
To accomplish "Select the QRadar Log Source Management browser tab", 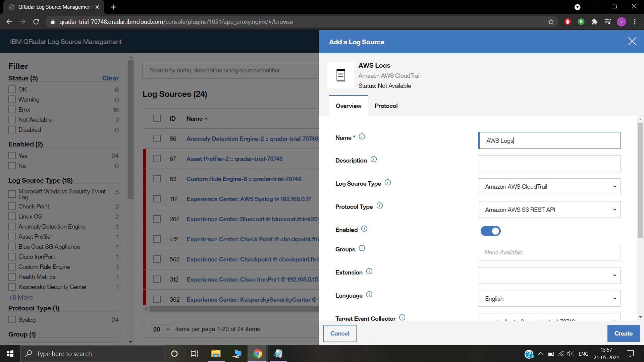I will [54, 7].
